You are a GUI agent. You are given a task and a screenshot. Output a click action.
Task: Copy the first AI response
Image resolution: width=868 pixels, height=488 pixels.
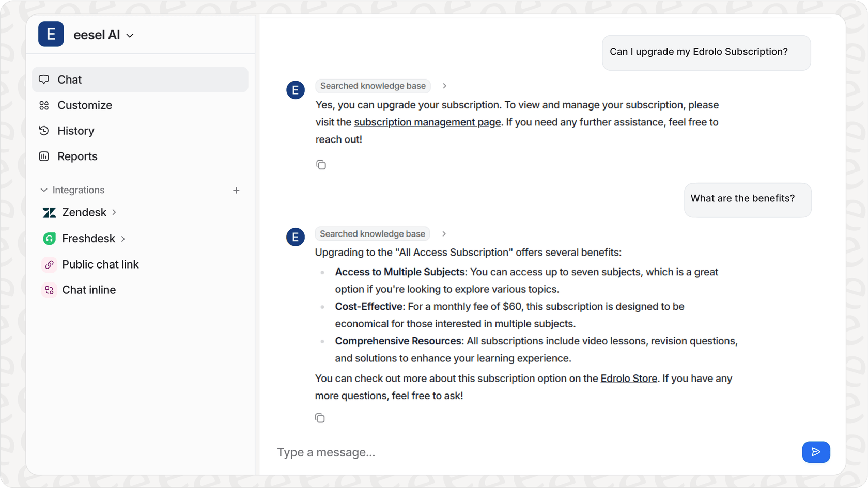[x=321, y=164]
